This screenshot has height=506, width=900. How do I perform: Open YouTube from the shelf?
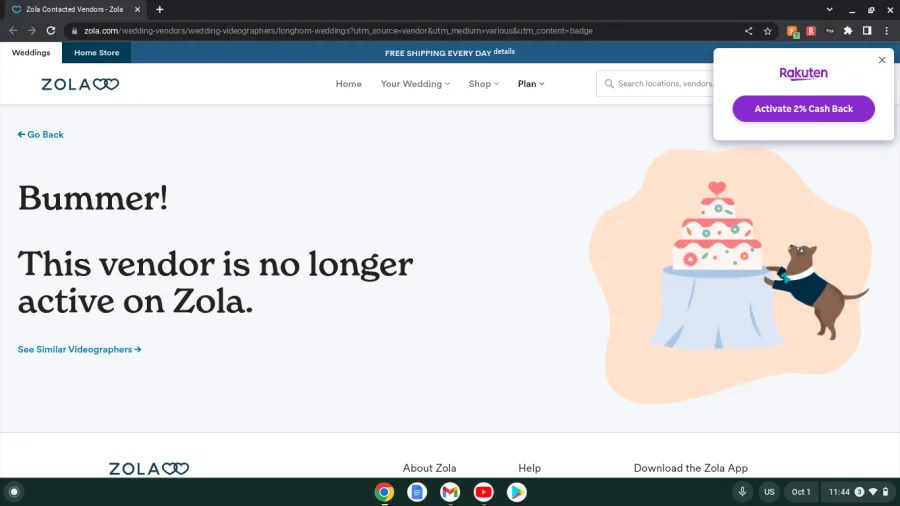click(483, 492)
